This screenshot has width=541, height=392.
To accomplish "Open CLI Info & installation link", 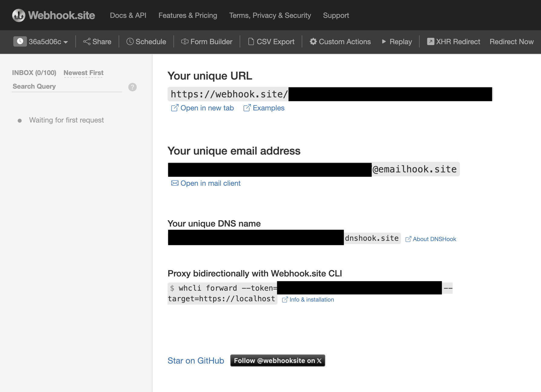I will tap(308, 299).
